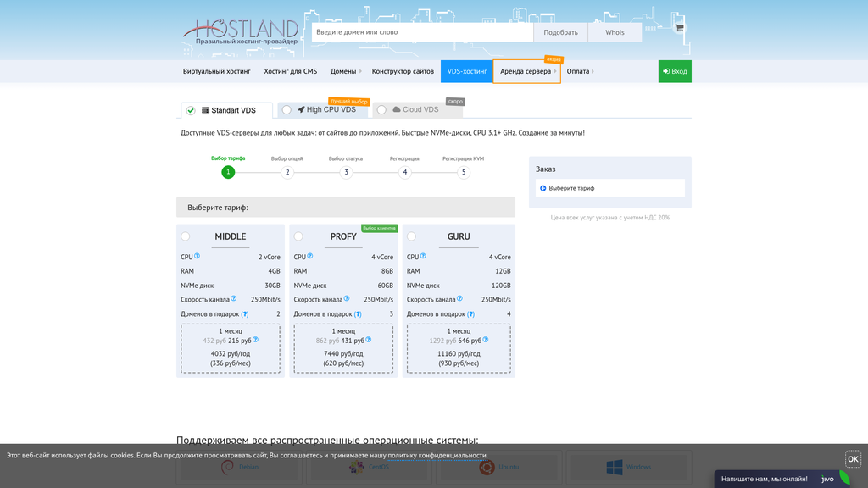This screenshot has width=868, height=488.
Task: Click price help icon next to 216 руб
Action: [255, 340]
